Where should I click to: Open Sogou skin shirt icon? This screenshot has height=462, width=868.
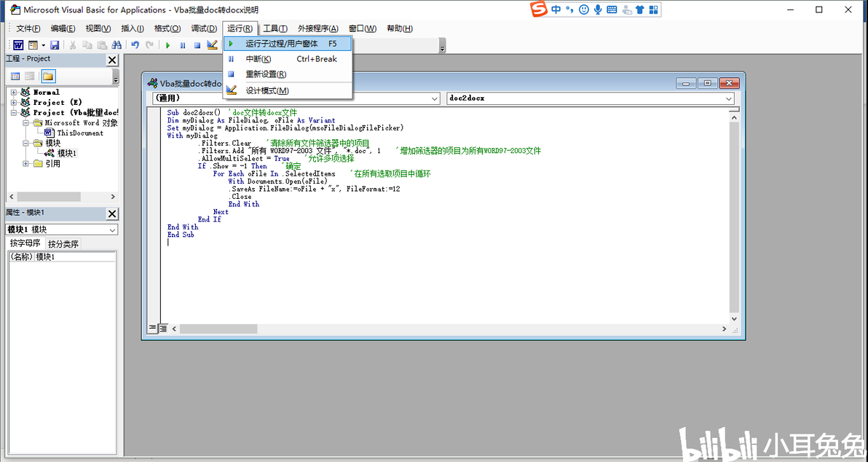point(640,9)
